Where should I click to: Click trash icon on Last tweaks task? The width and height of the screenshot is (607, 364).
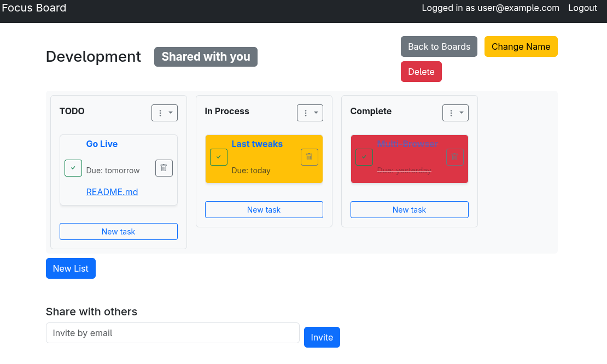click(x=309, y=157)
